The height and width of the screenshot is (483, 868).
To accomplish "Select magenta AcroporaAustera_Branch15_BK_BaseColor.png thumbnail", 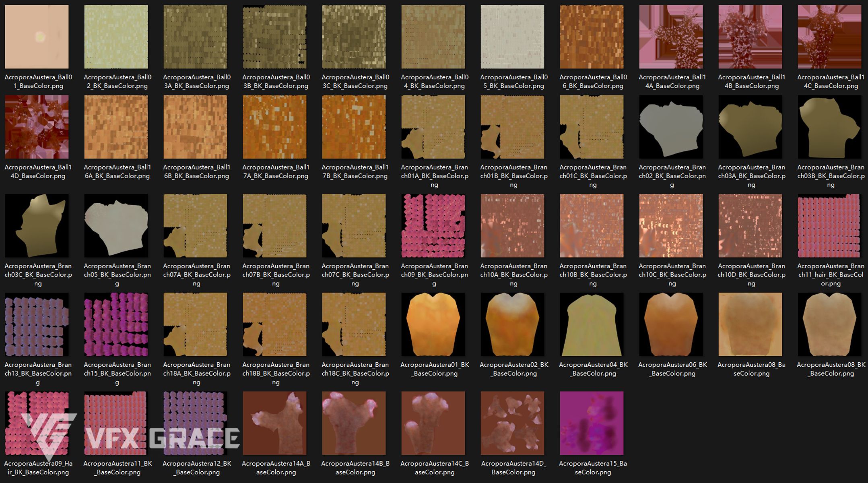I will (x=116, y=324).
